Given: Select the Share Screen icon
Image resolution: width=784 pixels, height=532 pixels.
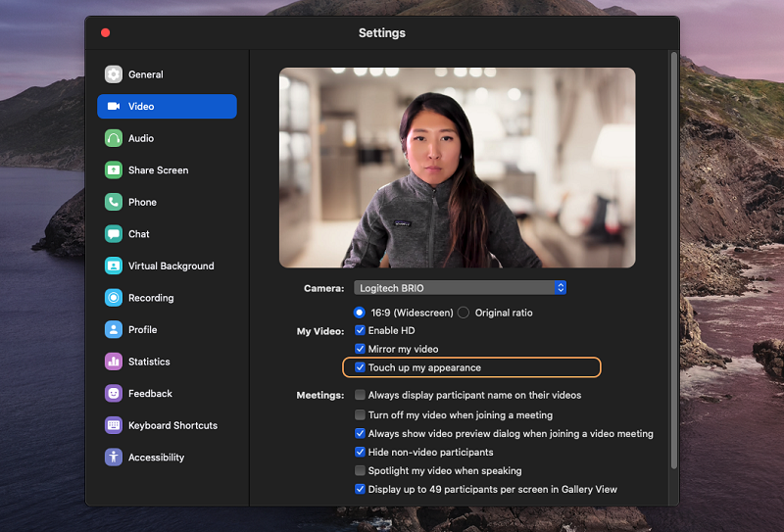Looking at the screenshot, I should (x=114, y=170).
